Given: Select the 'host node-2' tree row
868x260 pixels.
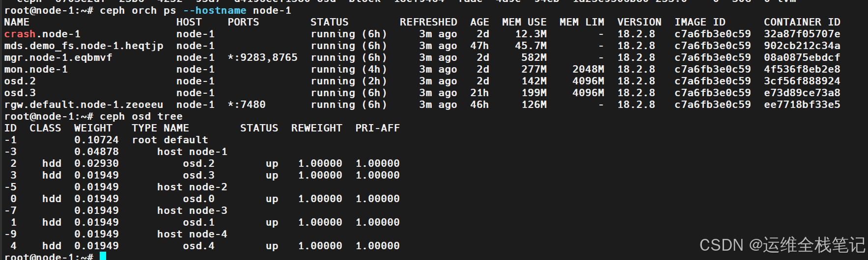Looking at the screenshot, I should coord(192,187).
